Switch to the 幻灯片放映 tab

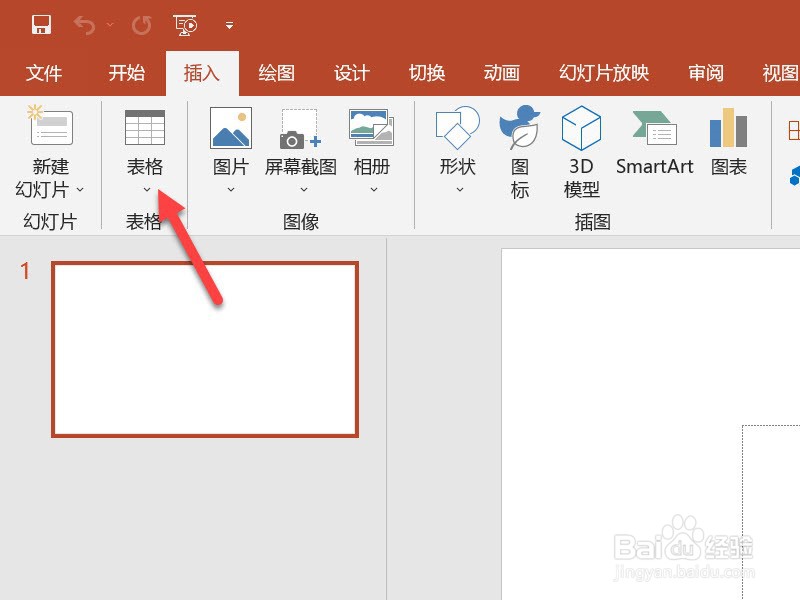604,73
